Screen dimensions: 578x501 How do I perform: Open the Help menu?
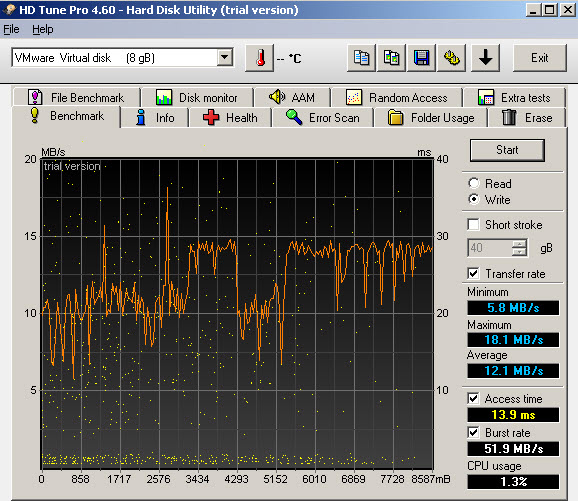pos(43,29)
